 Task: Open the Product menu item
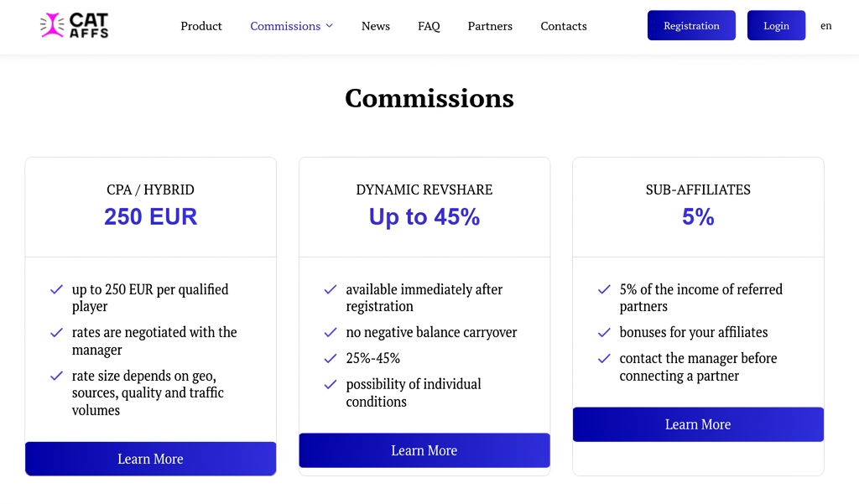[x=201, y=26]
